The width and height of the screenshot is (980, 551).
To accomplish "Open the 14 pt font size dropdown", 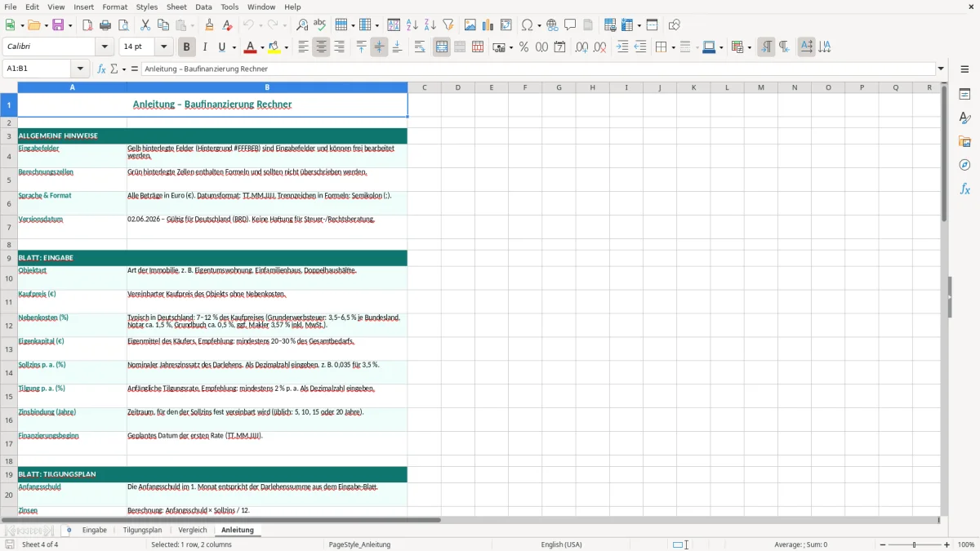I will point(163,47).
